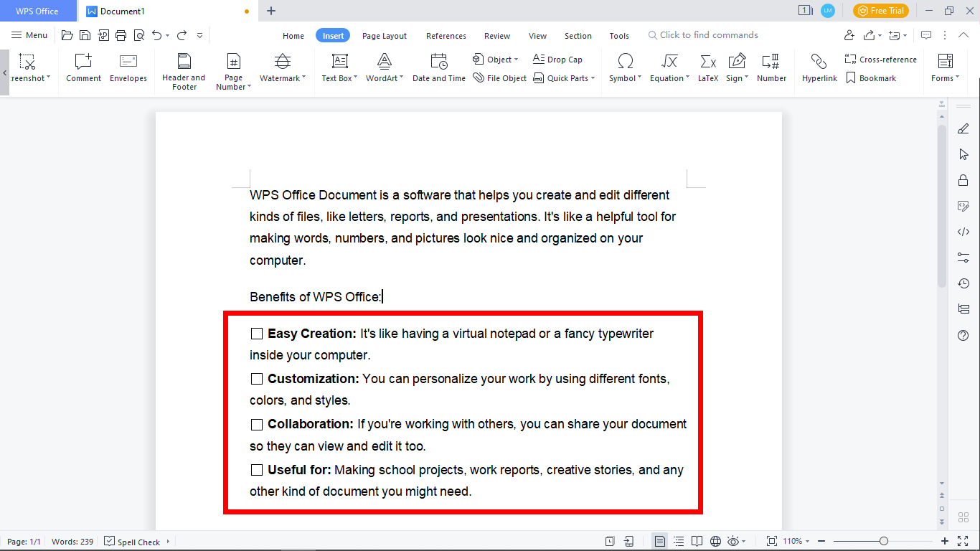Image resolution: width=980 pixels, height=551 pixels.
Task: Insert a LaTeX equation
Action: pos(707,68)
